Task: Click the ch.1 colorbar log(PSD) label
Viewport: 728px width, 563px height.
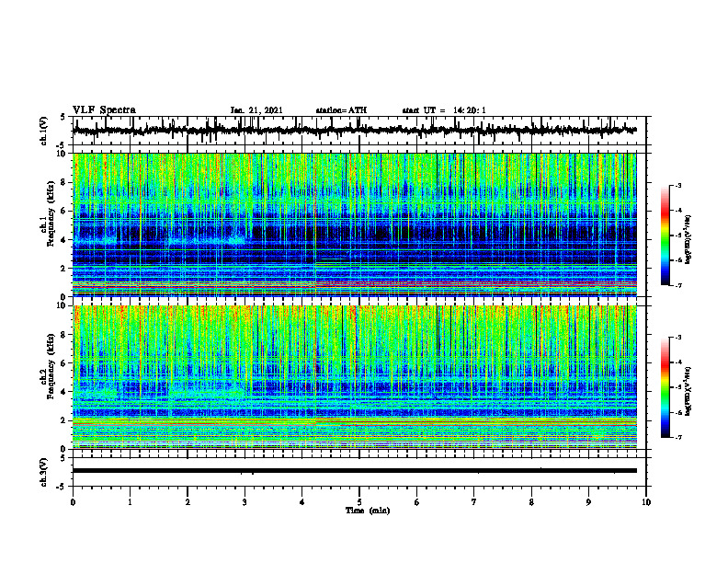Action: pos(688,240)
